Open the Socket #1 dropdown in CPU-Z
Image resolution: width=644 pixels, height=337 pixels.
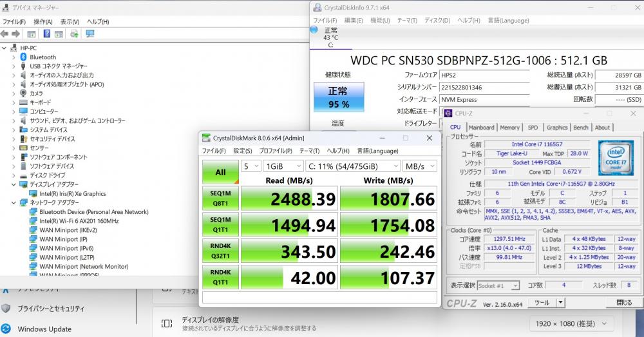(x=498, y=285)
